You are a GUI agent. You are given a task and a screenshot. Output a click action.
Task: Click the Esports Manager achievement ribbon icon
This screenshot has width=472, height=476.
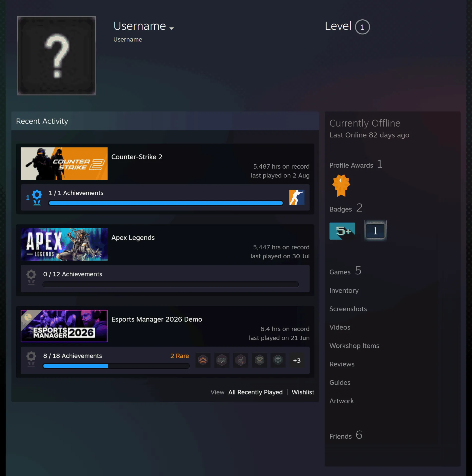(31, 359)
